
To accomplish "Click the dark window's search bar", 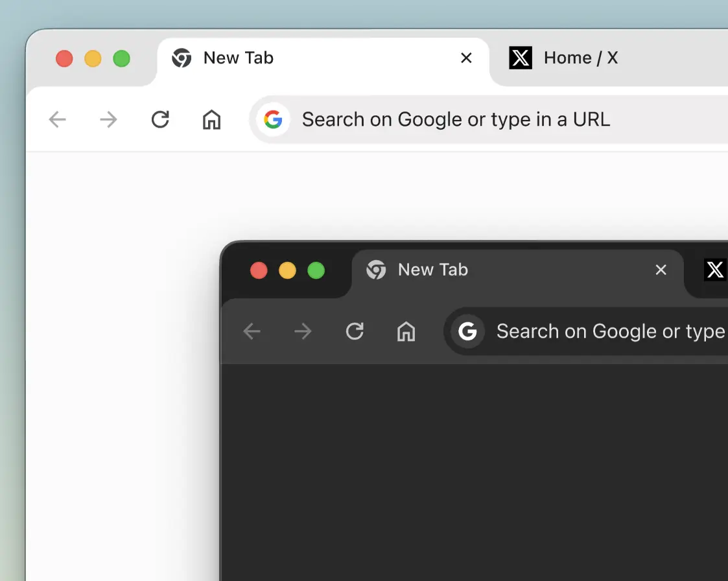I will 609,331.
